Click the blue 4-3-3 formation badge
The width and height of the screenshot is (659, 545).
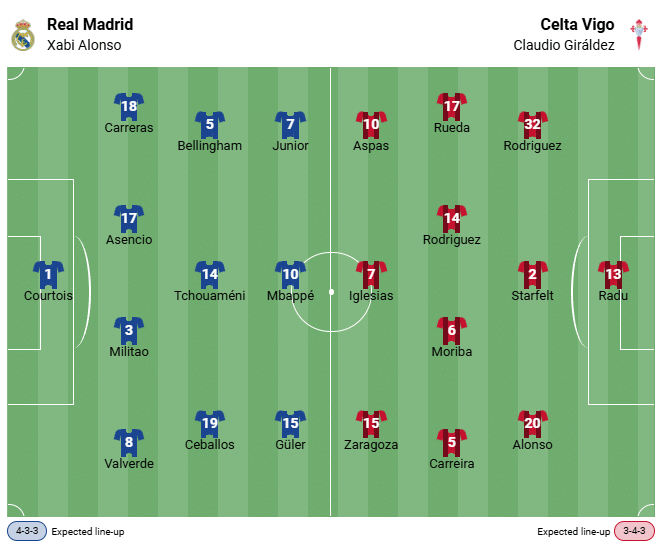pyautogui.click(x=27, y=531)
